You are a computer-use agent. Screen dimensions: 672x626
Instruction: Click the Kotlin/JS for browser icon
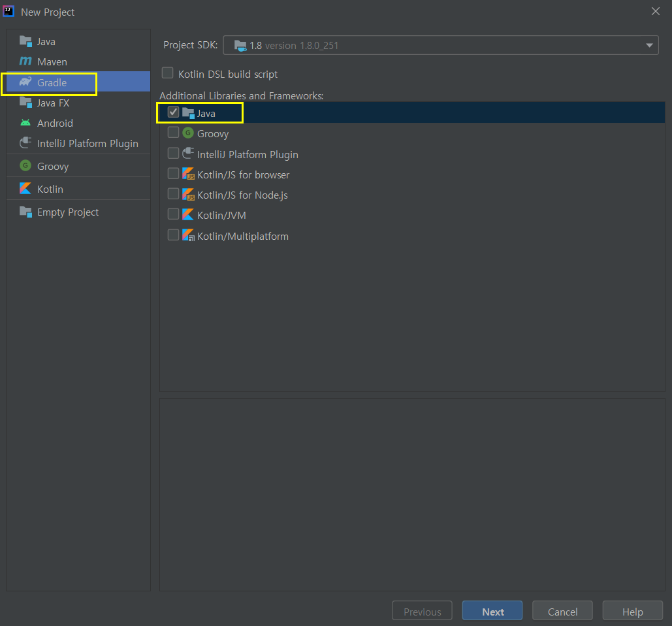pos(188,174)
